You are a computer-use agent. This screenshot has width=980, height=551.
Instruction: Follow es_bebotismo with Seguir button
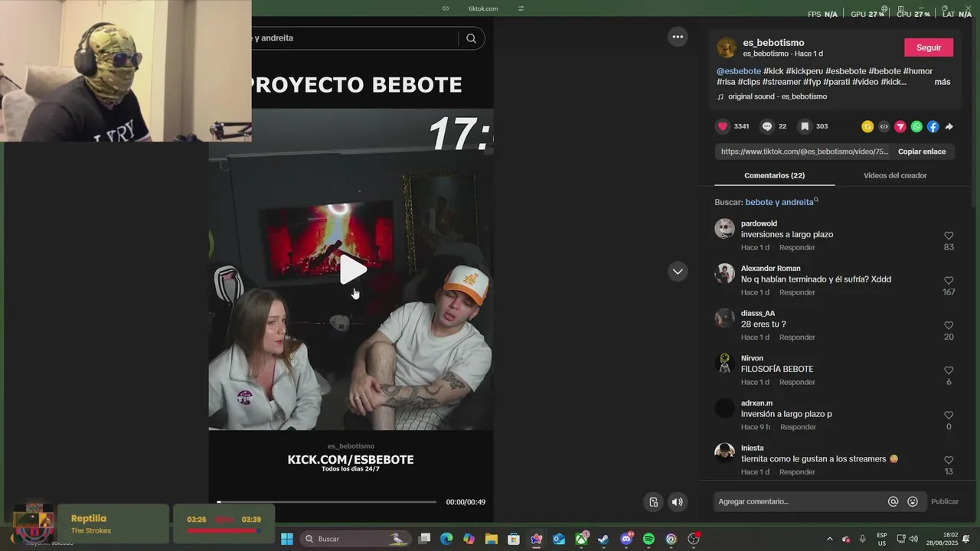tap(929, 47)
